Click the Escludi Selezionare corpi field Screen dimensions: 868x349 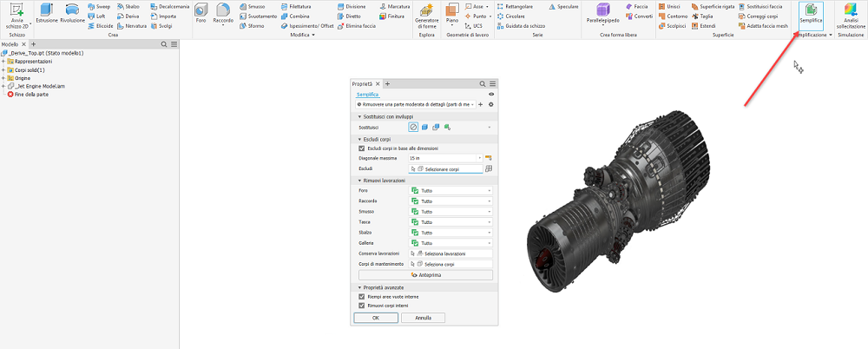point(447,169)
